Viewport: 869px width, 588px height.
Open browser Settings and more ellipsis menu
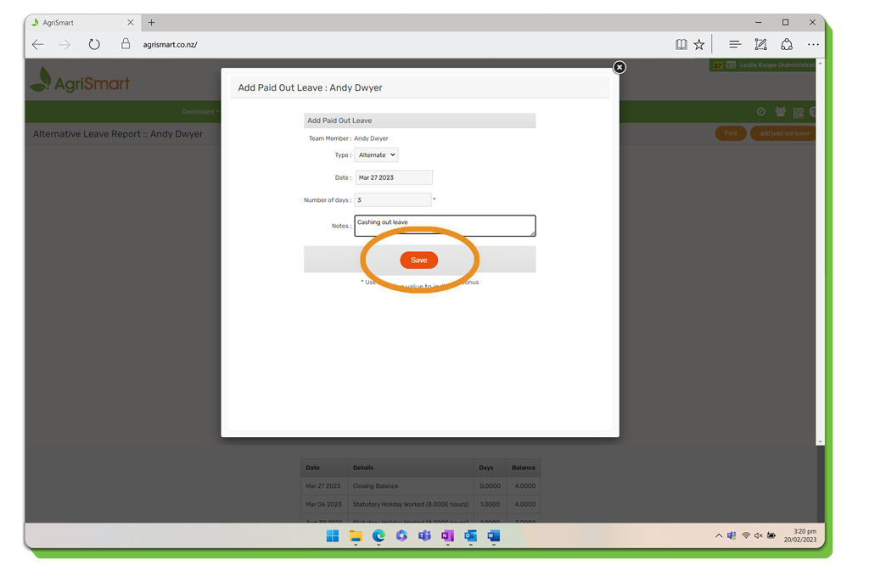(x=813, y=45)
